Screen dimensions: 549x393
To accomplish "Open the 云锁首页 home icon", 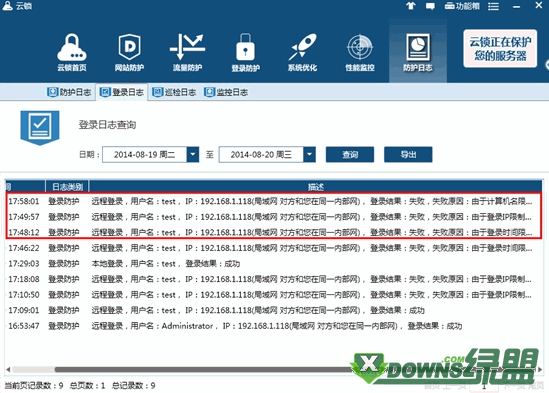I will click(72, 53).
